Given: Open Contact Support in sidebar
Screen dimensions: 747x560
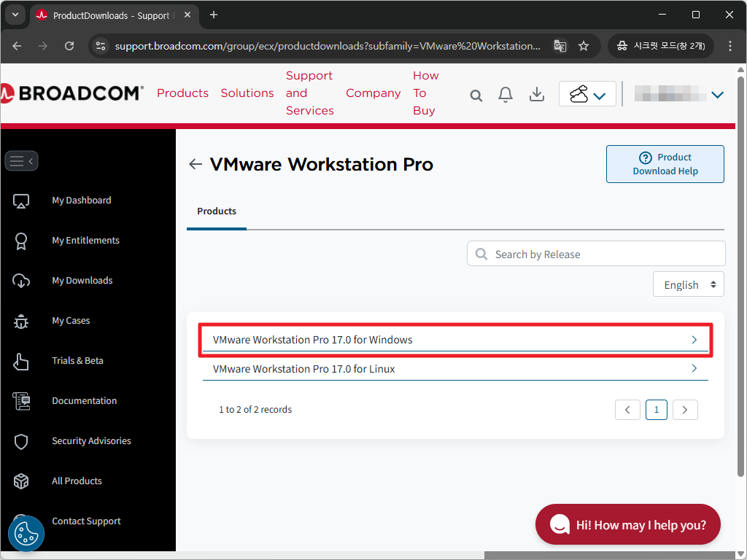Looking at the screenshot, I should (x=86, y=521).
